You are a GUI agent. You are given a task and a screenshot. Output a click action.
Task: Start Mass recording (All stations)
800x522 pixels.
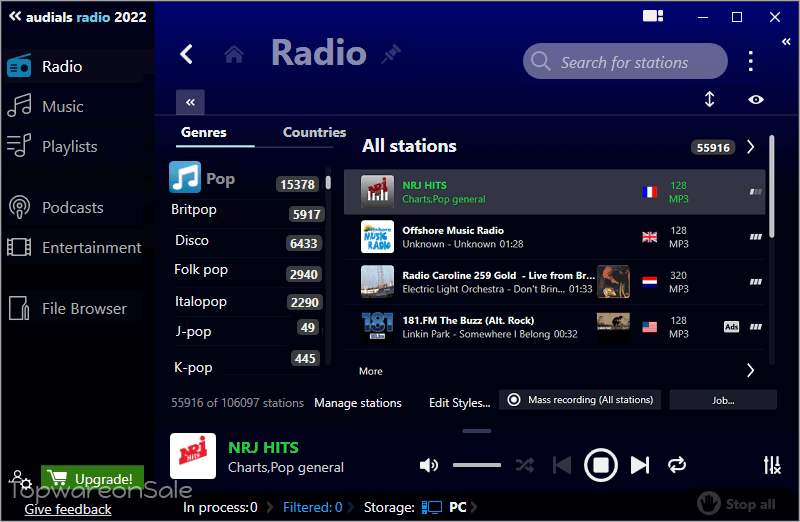[x=580, y=400]
